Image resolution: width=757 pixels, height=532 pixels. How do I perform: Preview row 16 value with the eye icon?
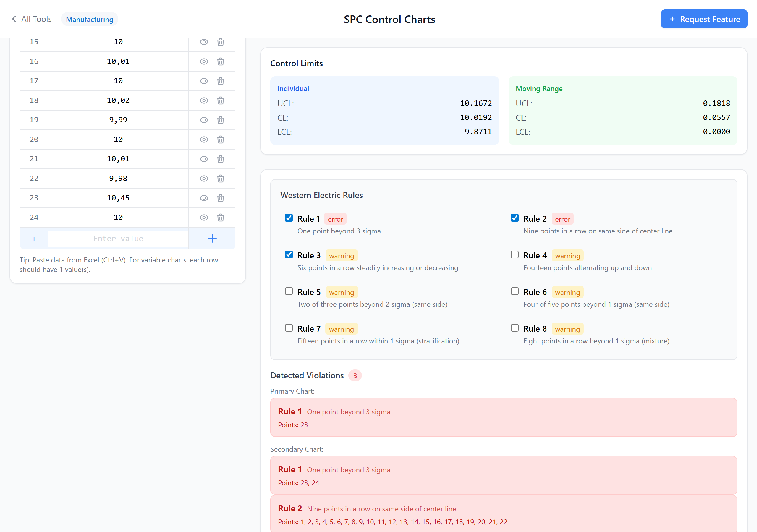click(x=204, y=61)
